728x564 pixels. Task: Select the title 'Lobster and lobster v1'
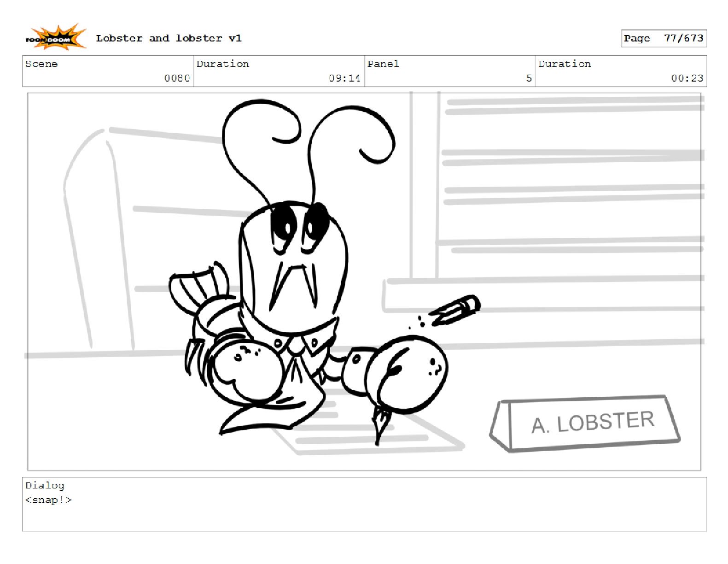pyautogui.click(x=169, y=38)
